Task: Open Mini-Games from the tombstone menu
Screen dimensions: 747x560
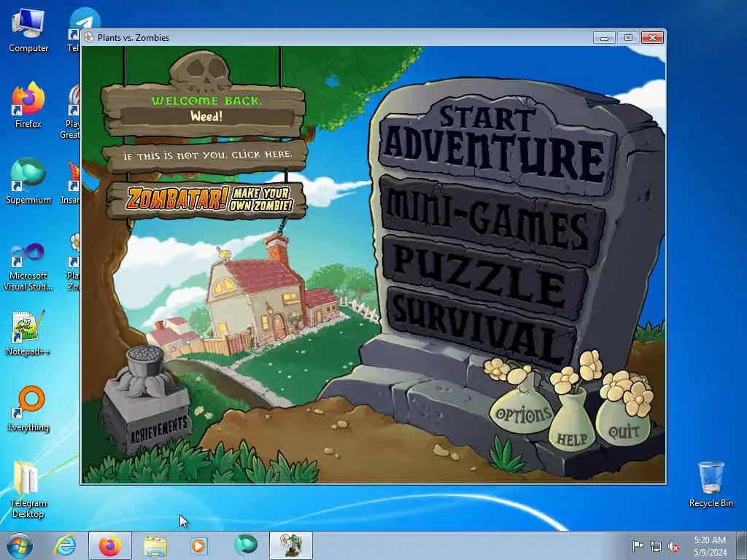Action: (491, 220)
